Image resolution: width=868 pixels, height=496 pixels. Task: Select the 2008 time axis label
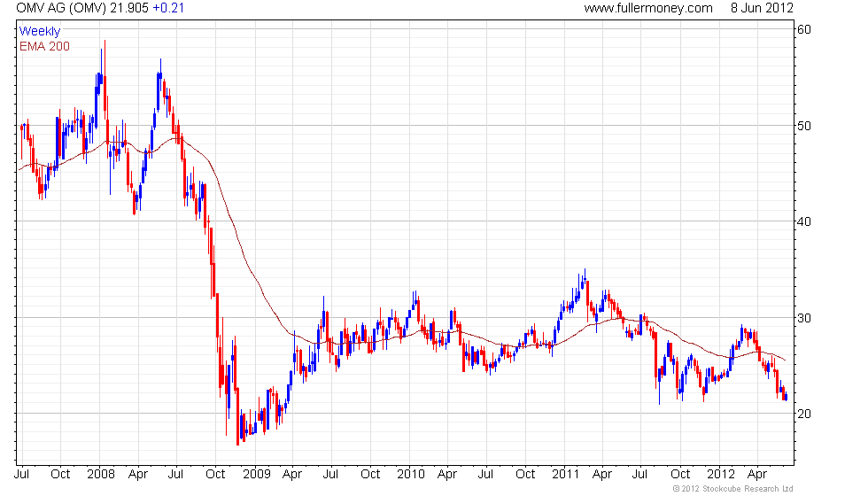101,475
